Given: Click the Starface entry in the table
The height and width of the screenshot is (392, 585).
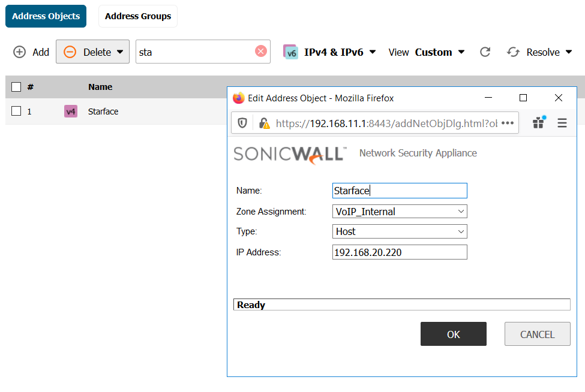Looking at the screenshot, I should 103,111.
